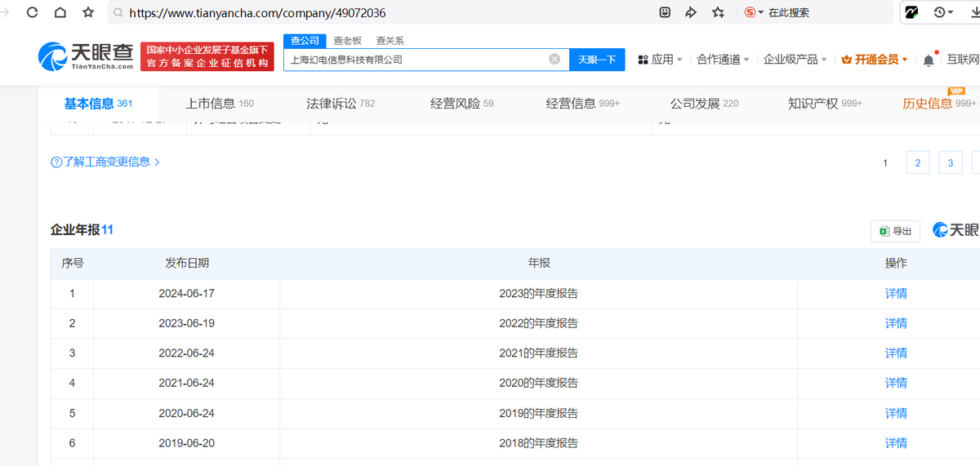
Task: Add page to favorites with star-plus icon
Action: coord(718,12)
